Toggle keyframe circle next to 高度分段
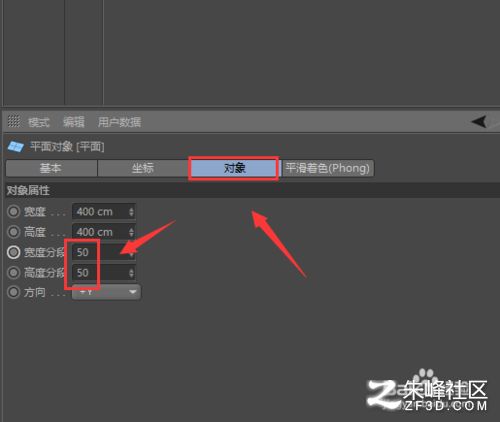This screenshot has height=422, width=500. coord(14,273)
